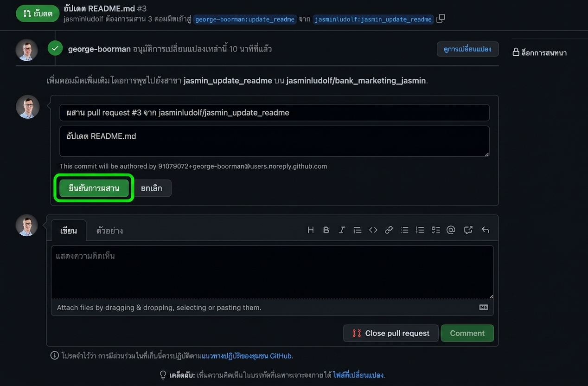
Task: Submit with the Comment button
Action: tap(467, 333)
